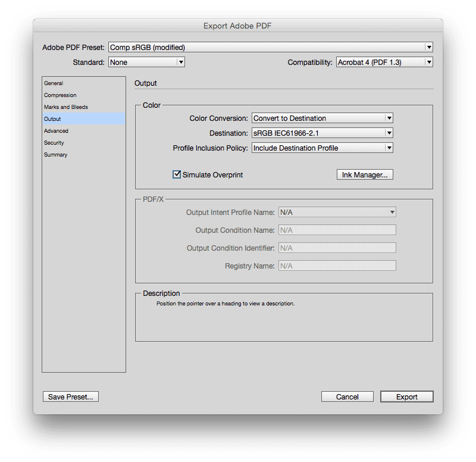Click the Output Condition Name field

(x=337, y=230)
